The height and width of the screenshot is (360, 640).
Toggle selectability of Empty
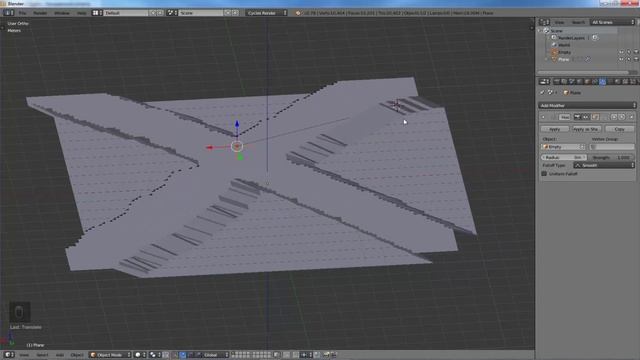(x=629, y=52)
